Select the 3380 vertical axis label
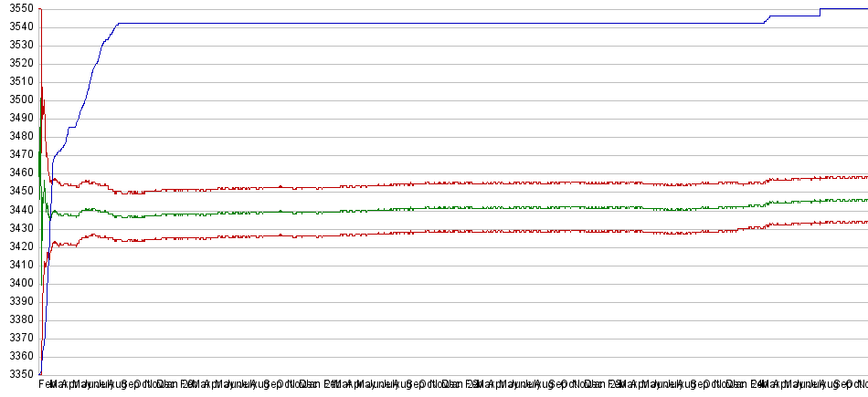The height and width of the screenshot is (397, 868). [20, 319]
